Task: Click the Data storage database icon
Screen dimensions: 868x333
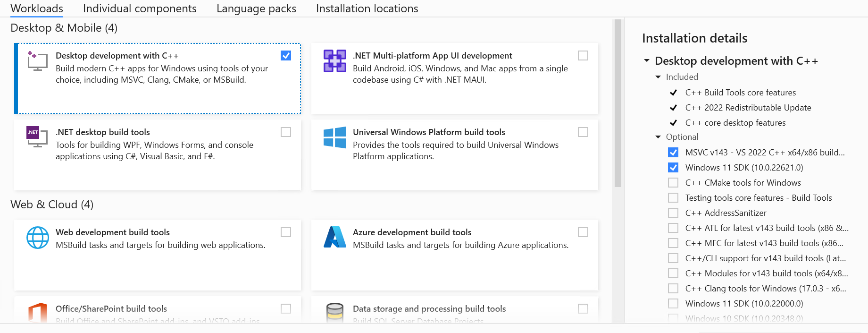Action: pyautogui.click(x=335, y=313)
